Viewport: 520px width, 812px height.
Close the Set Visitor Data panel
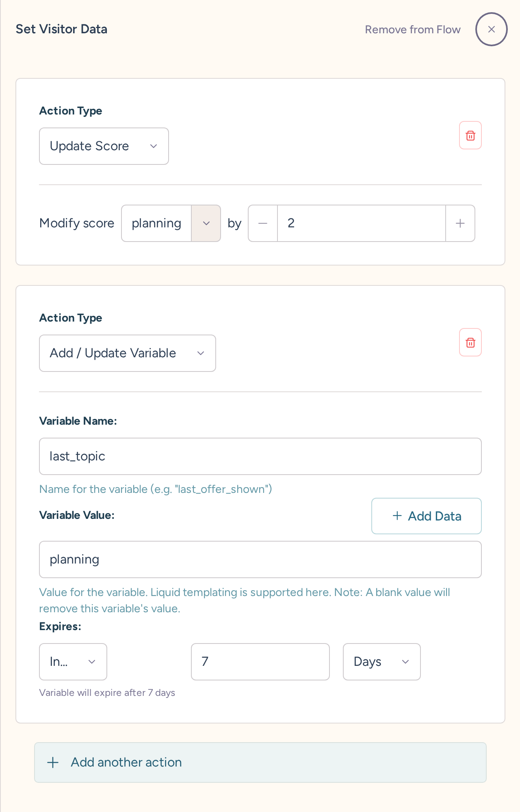491,29
